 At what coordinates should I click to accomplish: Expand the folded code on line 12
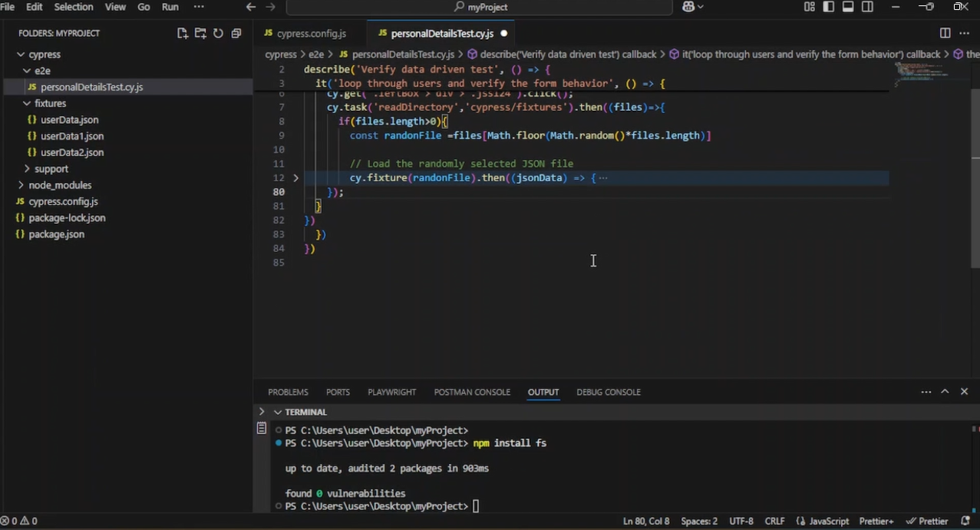296,177
